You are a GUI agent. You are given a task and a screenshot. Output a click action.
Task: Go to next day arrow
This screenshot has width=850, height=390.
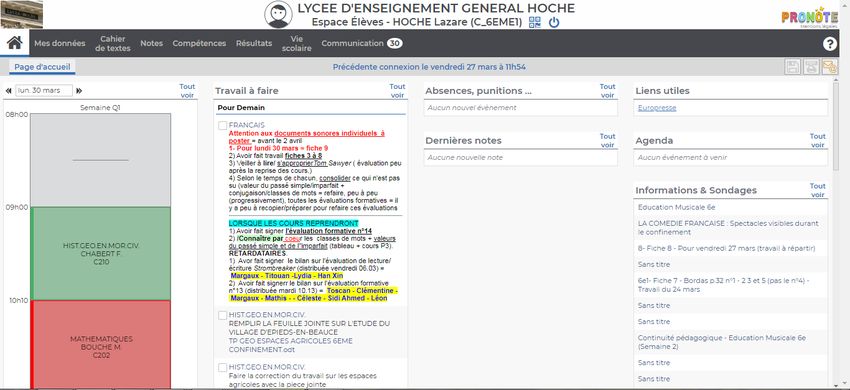click(79, 91)
